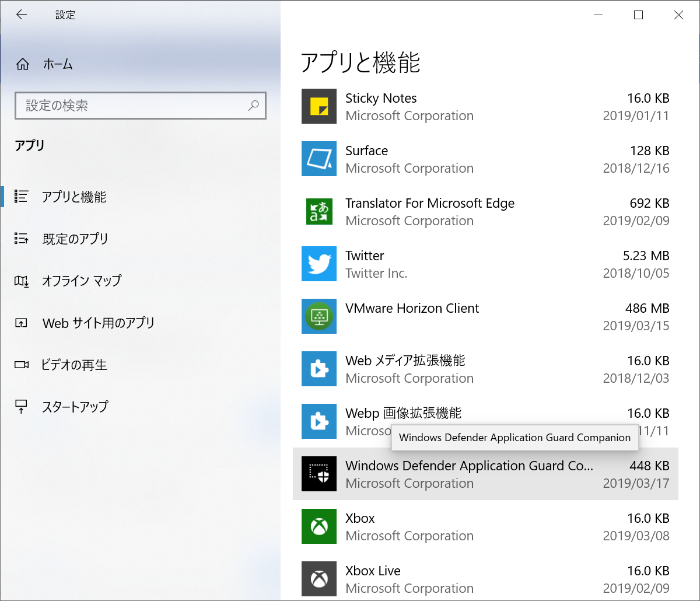This screenshot has width=700, height=601.
Task: Click the Twitter Inc. publisher text
Action: tap(376, 273)
